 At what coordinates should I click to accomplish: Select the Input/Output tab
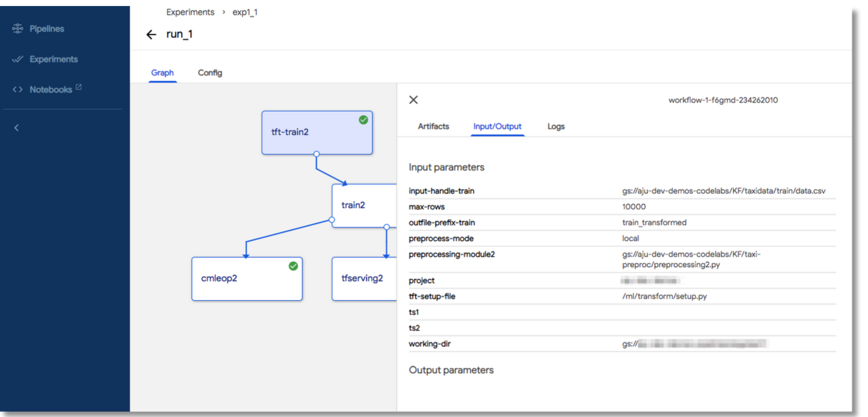(497, 127)
